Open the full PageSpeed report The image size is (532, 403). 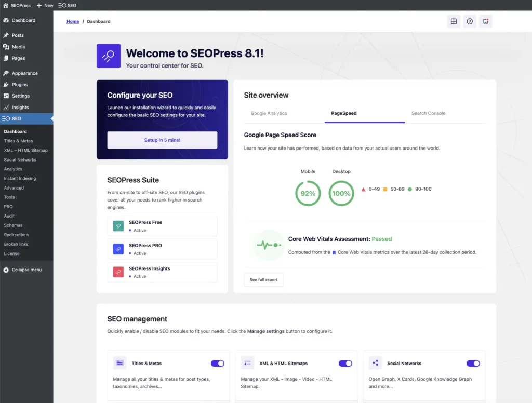click(x=263, y=279)
